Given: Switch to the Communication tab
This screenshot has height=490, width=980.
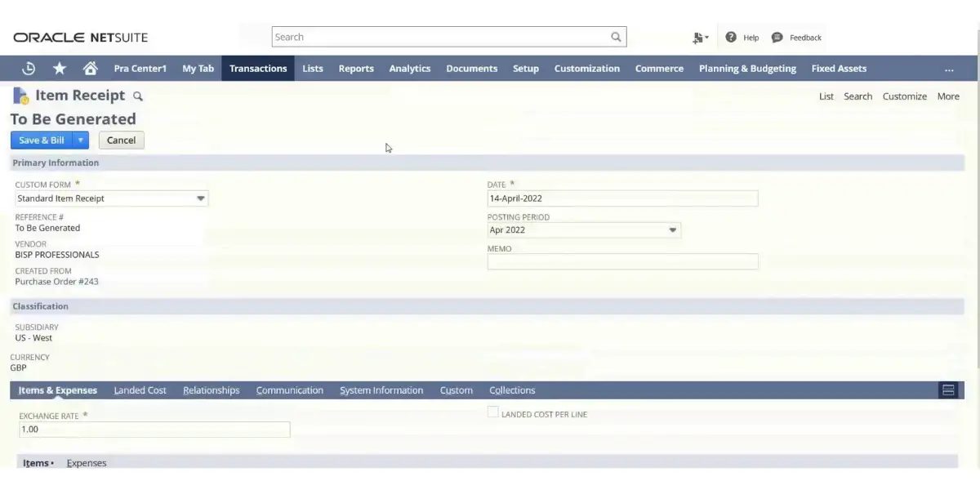Looking at the screenshot, I should (290, 390).
